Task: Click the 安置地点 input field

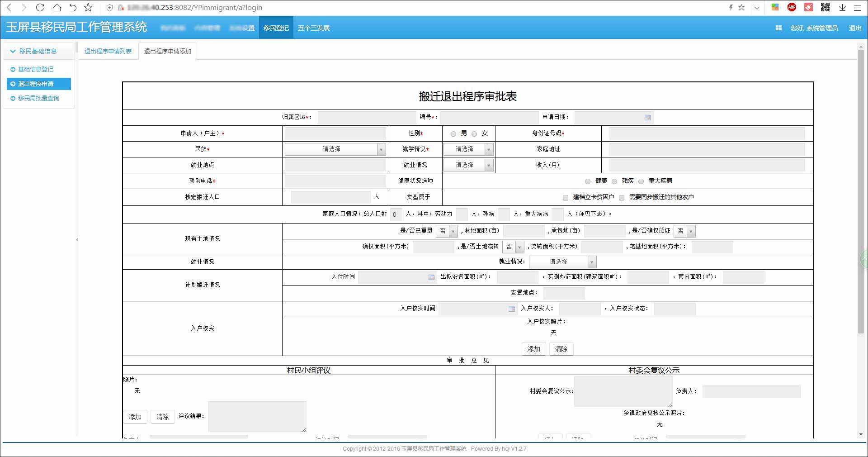Action: click(564, 293)
